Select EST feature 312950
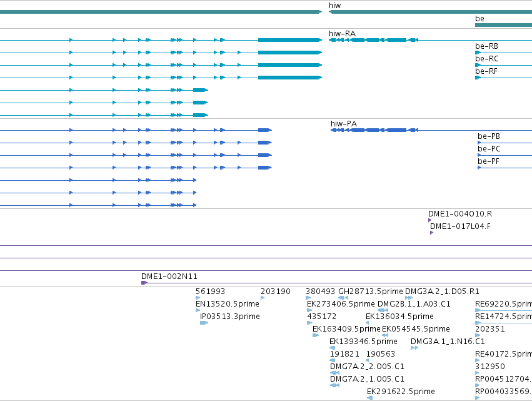This screenshot has height=401, width=532. [489, 367]
